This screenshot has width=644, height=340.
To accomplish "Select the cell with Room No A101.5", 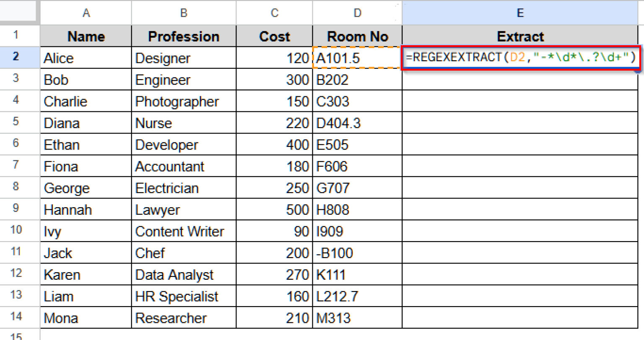I will coord(357,57).
